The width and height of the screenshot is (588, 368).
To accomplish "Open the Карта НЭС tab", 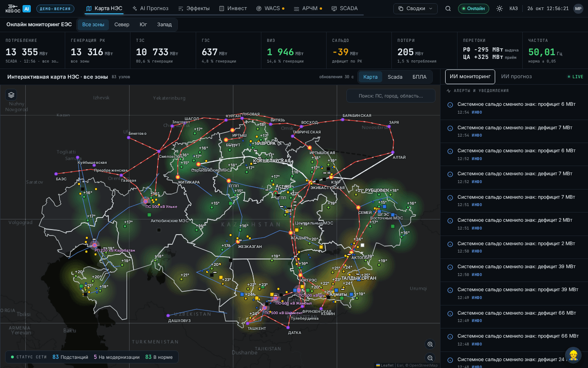I will pos(104,8).
